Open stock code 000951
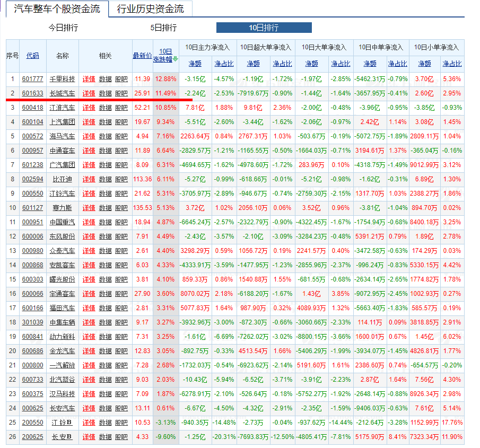 click(32, 222)
